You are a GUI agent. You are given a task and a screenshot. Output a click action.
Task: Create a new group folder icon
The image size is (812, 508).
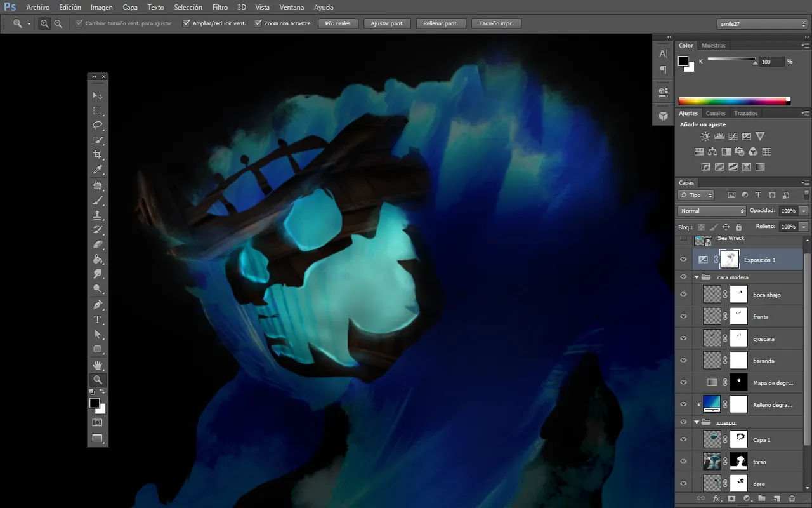[x=762, y=498]
